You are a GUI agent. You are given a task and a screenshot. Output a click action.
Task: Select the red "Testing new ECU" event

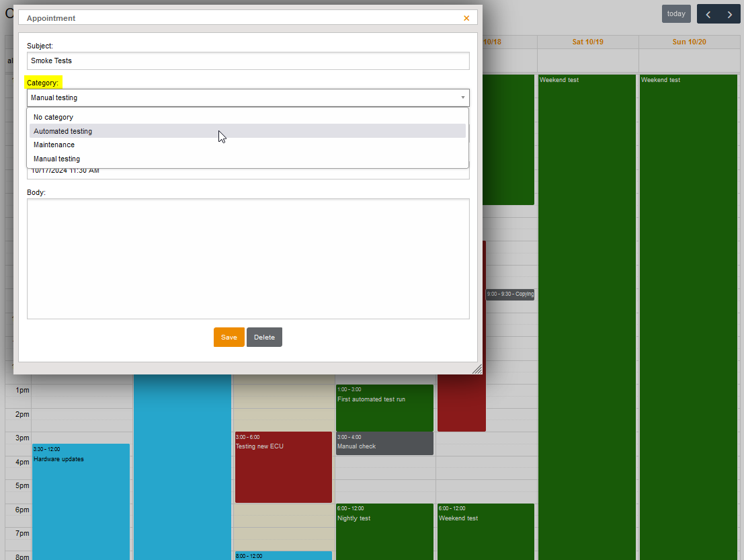pos(283,467)
